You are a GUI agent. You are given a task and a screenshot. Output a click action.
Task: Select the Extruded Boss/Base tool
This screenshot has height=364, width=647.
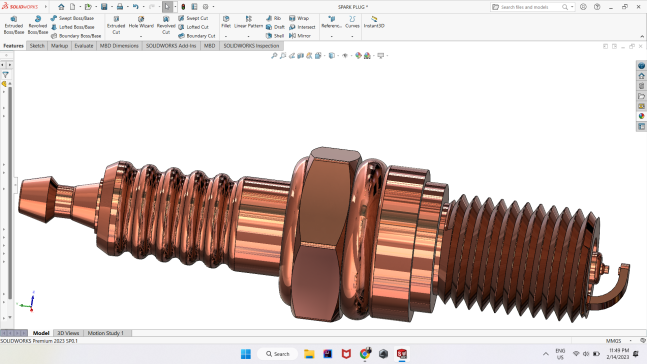[14, 26]
